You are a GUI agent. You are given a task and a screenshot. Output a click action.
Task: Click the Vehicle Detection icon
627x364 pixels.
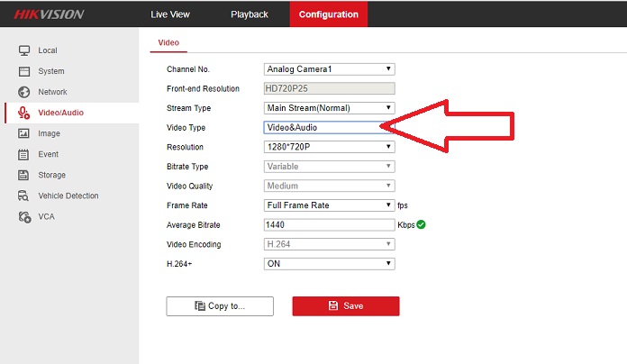[24, 196]
